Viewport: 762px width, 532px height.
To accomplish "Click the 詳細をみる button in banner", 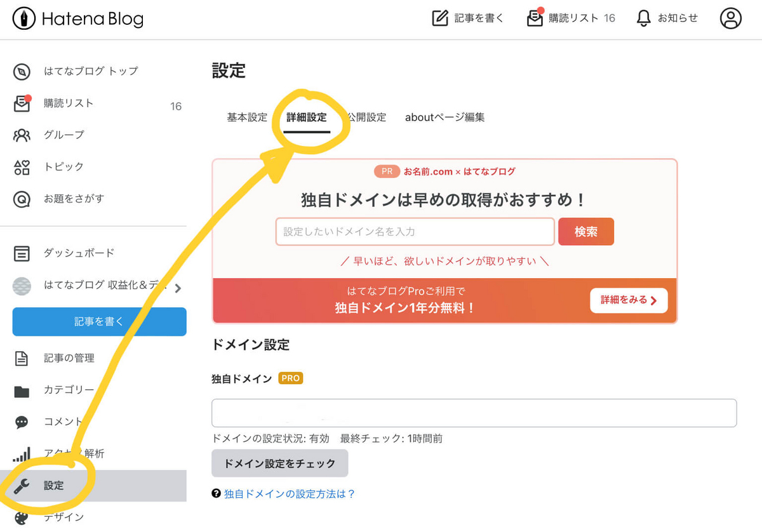I will pos(629,300).
